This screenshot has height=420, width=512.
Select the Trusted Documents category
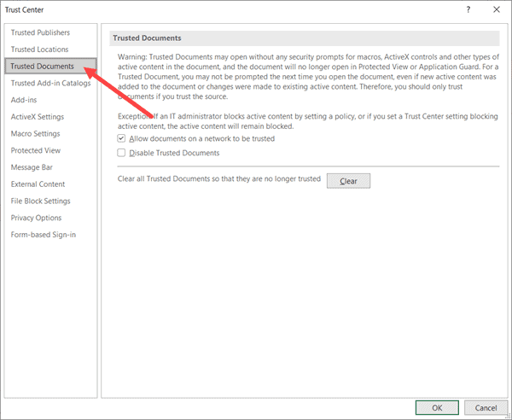click(x=42, y=67)
